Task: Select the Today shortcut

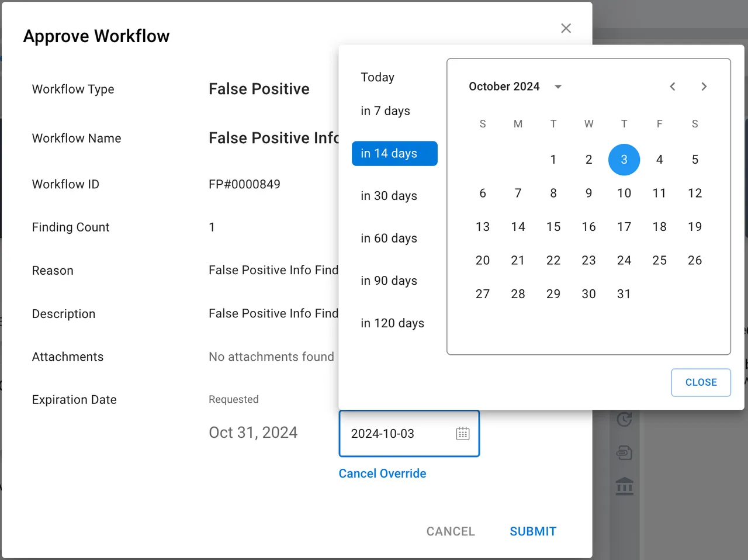Action: click(x=378, y=77)
